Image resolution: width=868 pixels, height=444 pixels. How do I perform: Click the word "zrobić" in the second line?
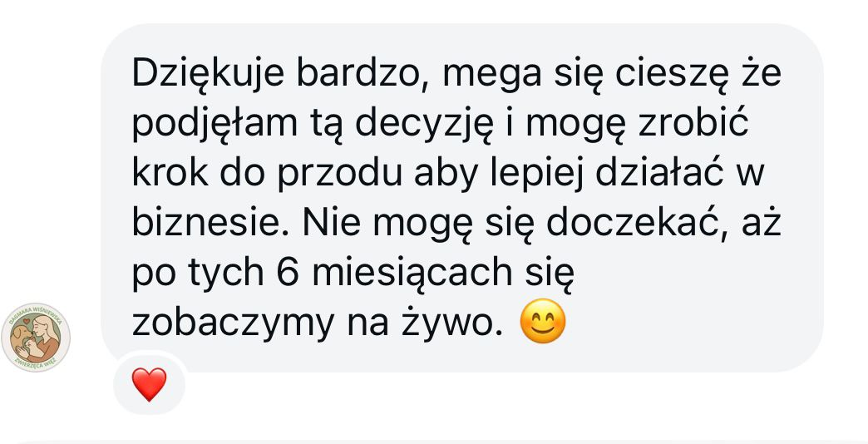[693, 123]
